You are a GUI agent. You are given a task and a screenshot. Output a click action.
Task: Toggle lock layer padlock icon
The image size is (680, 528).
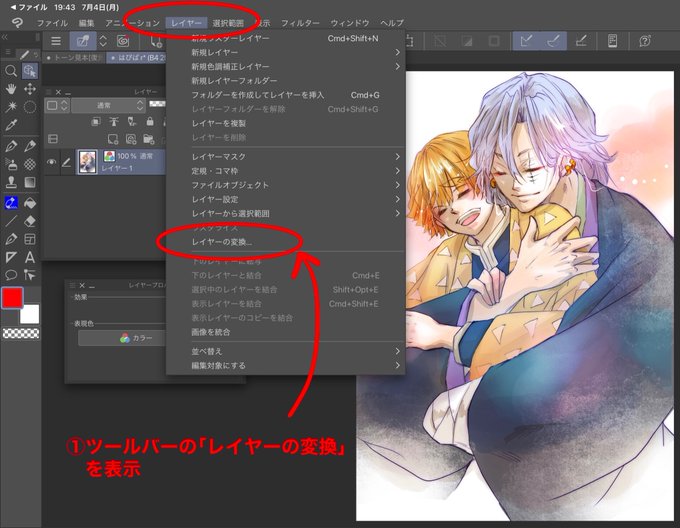tap(150, 121)
